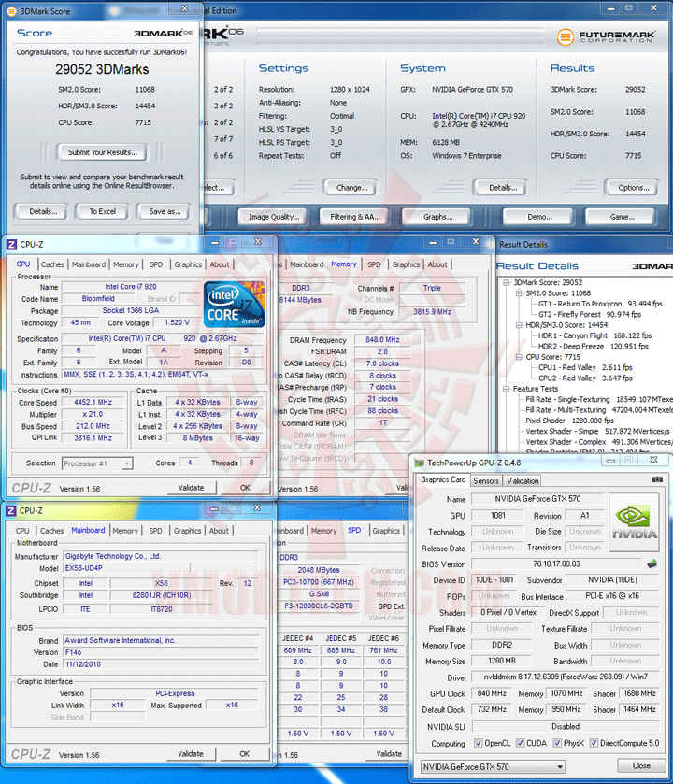Click the Save as... button
The width and height of the screenshot is (673, 784).
click(x=165, y=211)
